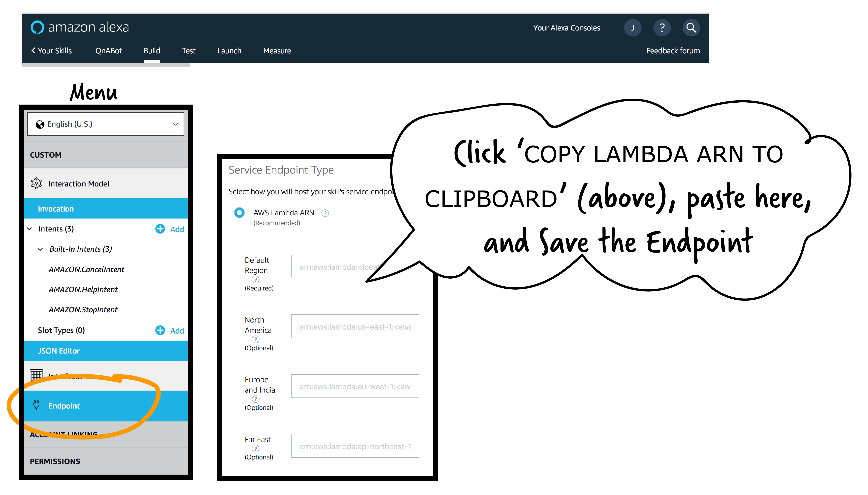This screenshot has height=495, width=868.
Task: Switch to the Measure tab
Action: coord(277,51)
